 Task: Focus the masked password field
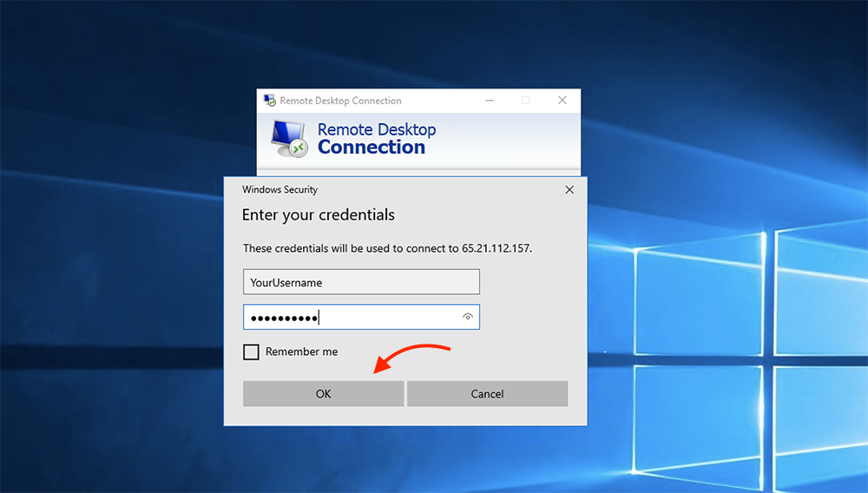point(361,317)
